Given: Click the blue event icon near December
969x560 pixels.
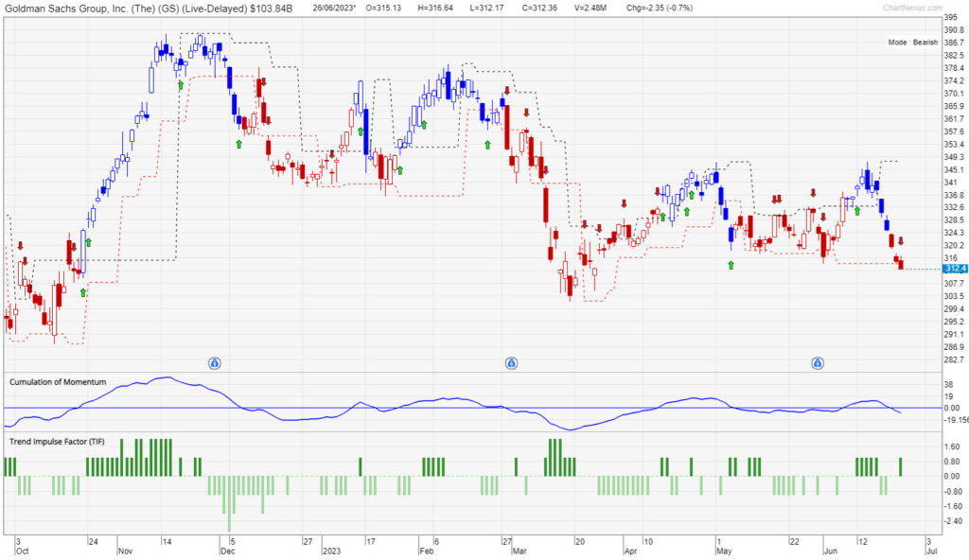Looking at the screenshot, I should pyautogui.click(x=215, y=363).
